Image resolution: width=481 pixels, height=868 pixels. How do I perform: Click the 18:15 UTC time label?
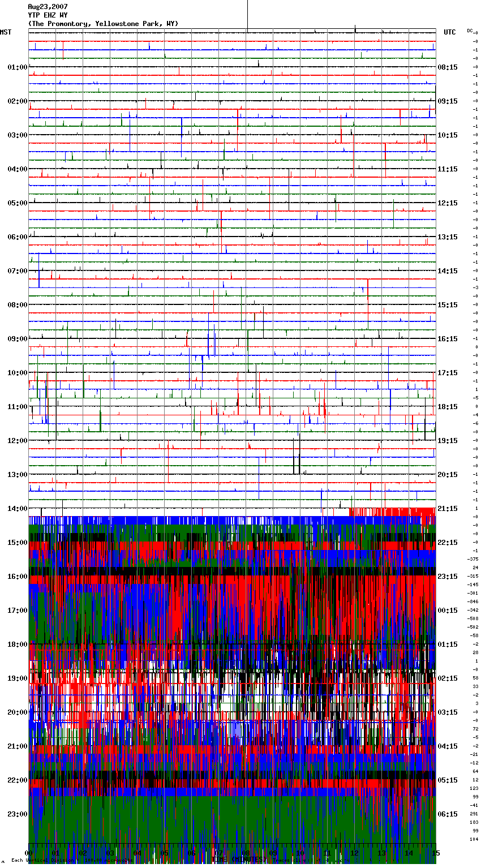[x=448, y=407]
